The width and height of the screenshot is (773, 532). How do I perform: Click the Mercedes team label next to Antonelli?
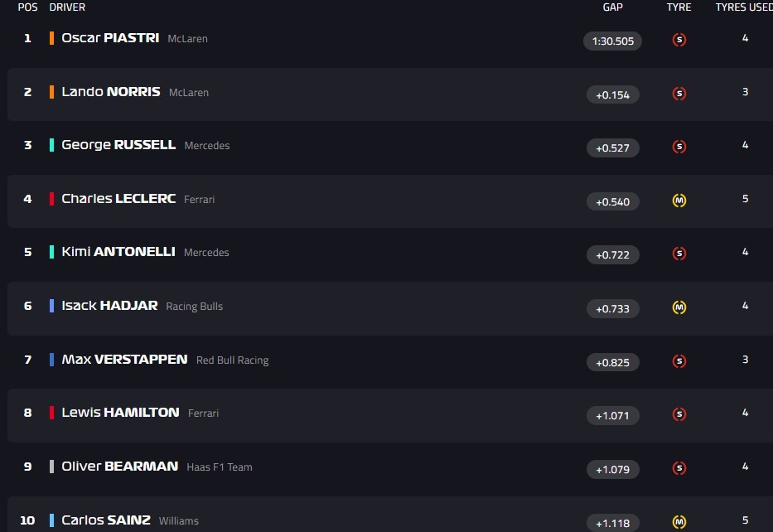206,253
